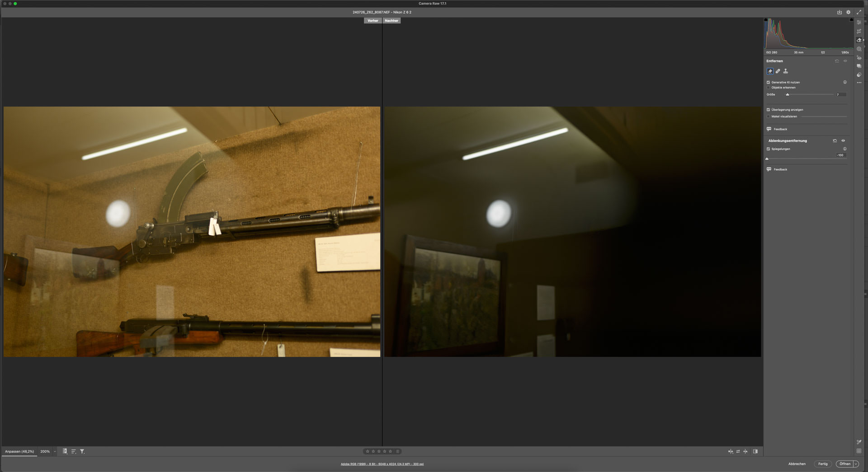Open the filter funnel icon in bottom bar
Image resolution: width=868 pixels, height=472 pixels.
(82, 451)
